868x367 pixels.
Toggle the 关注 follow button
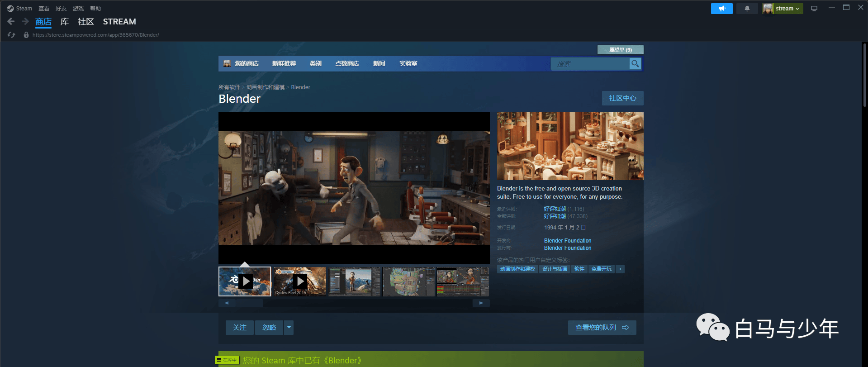[x=240, y=328]
